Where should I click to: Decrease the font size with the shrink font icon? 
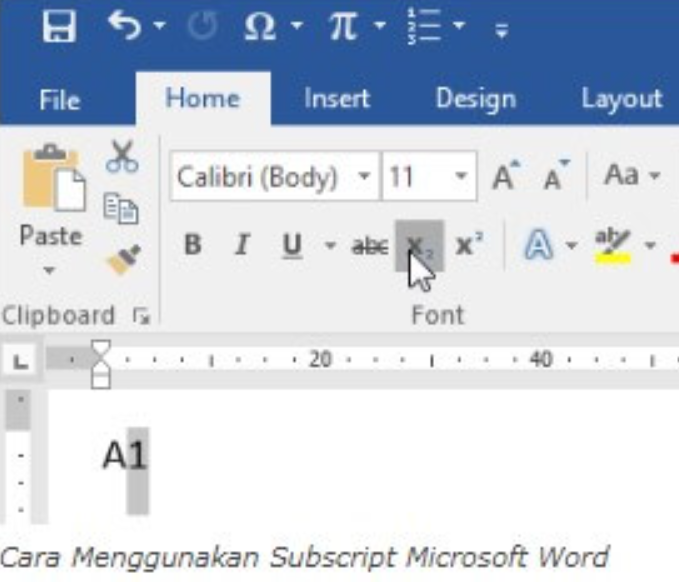click(x=557, y=176)
